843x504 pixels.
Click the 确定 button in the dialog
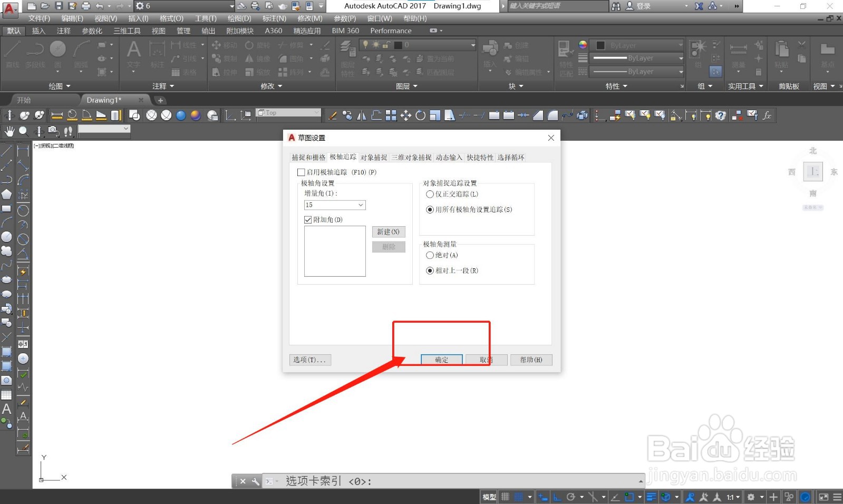pos(442,360)
